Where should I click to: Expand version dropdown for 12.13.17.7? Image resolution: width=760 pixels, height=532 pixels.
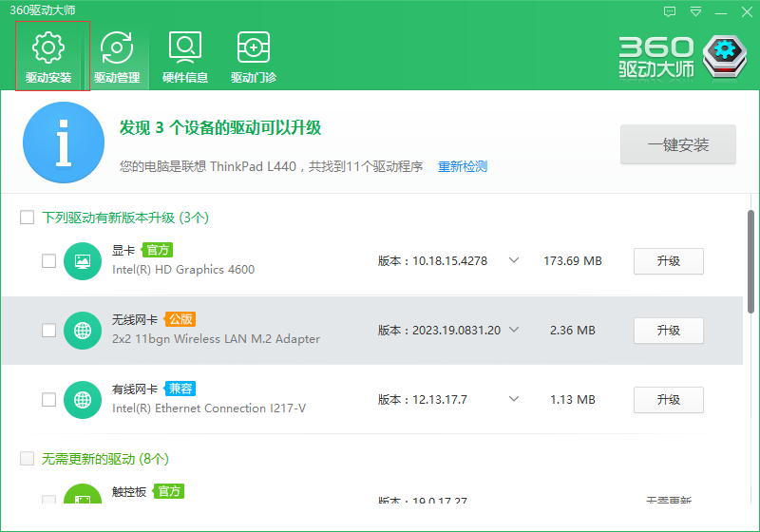[514, 399]
